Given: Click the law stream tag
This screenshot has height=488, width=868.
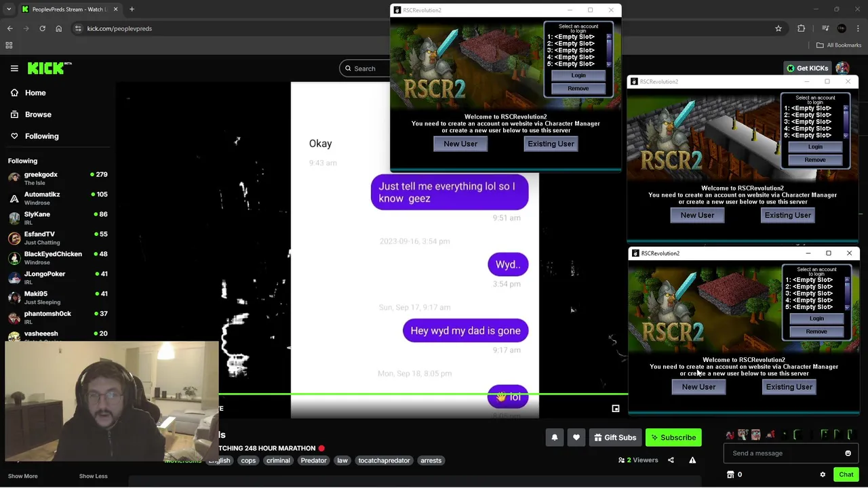Looking at the screenshot, I should point(342,460).
